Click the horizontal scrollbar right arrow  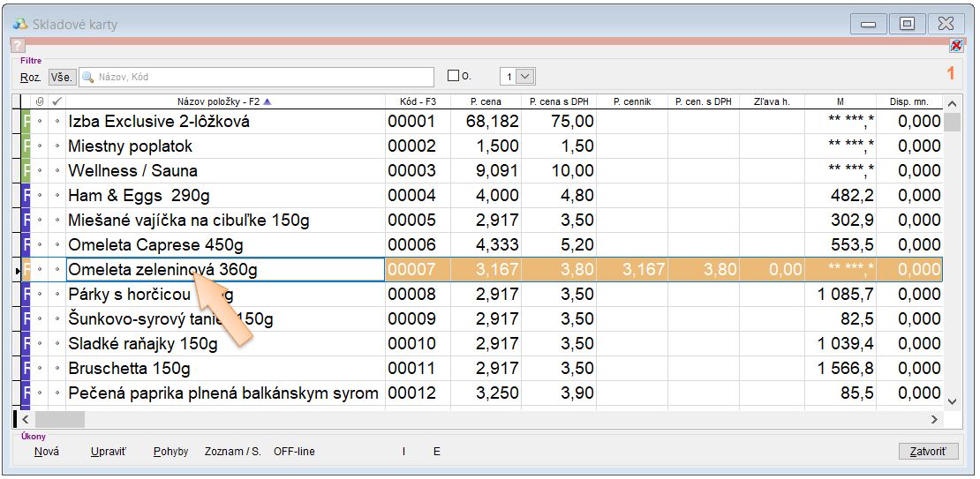pyautogui.click(x=934, y=420)
